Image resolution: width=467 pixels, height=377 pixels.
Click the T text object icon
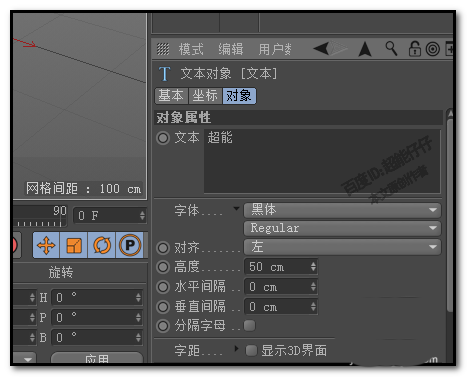pos(164,74)
